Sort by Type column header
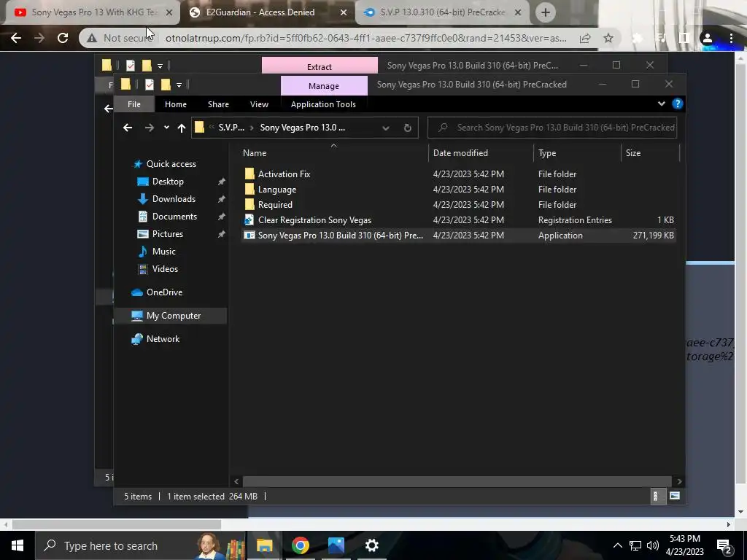747x560 pixels. point(547,153)
